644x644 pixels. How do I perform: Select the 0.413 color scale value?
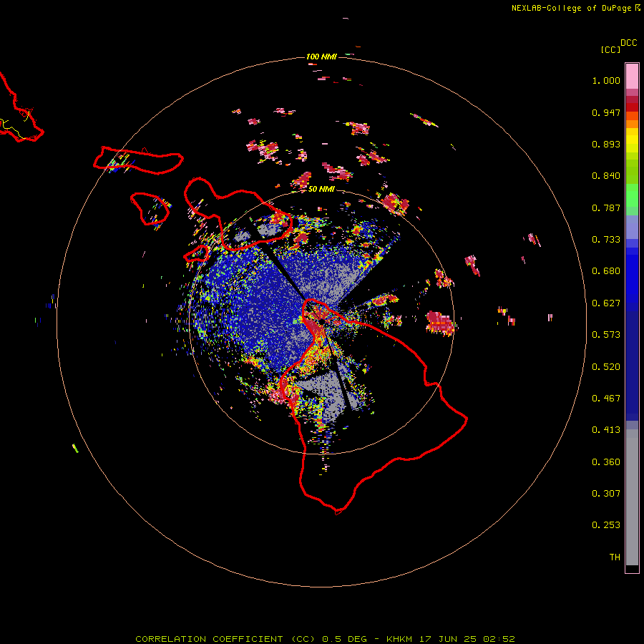(x=606, y=430)
